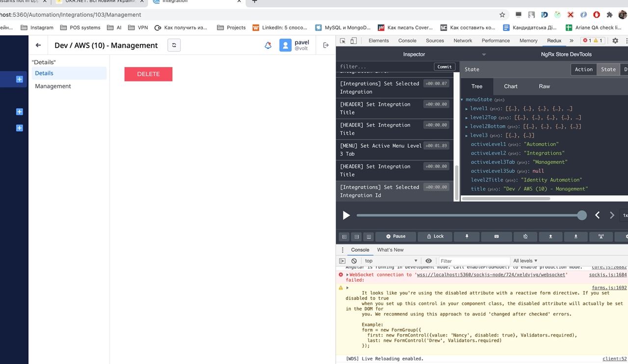
Task: Select Management in the Details menu
Action: click(53, 86)
